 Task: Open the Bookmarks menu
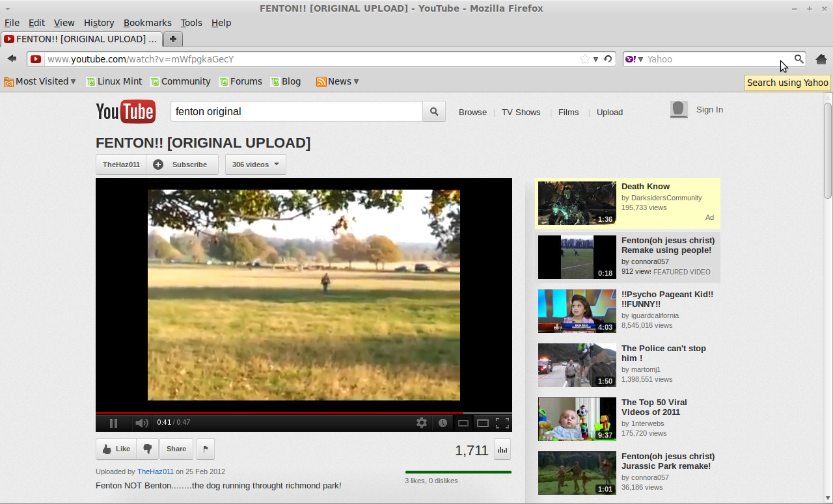[148, 23]
